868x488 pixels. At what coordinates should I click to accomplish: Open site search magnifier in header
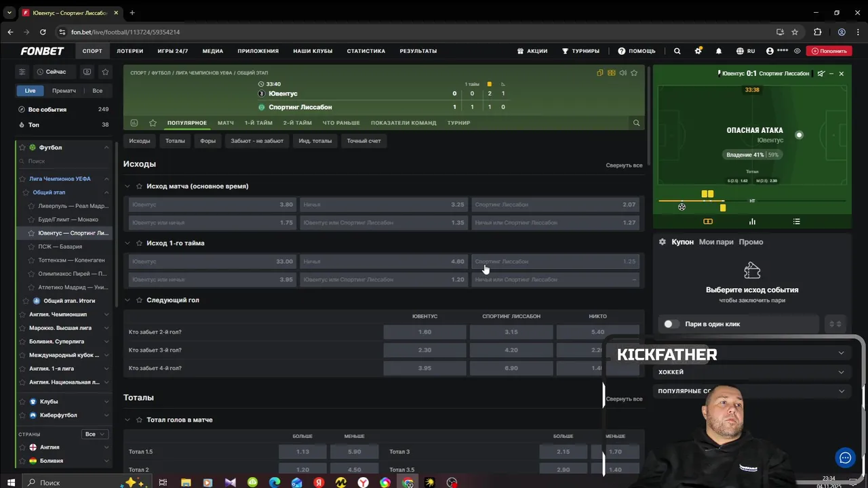(677, 51)
